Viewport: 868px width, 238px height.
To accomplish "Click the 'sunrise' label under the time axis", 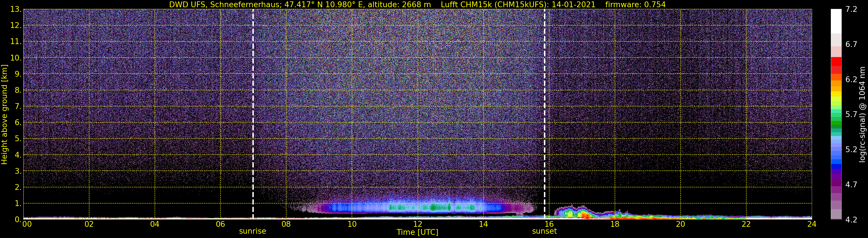I will click(252, 231).
